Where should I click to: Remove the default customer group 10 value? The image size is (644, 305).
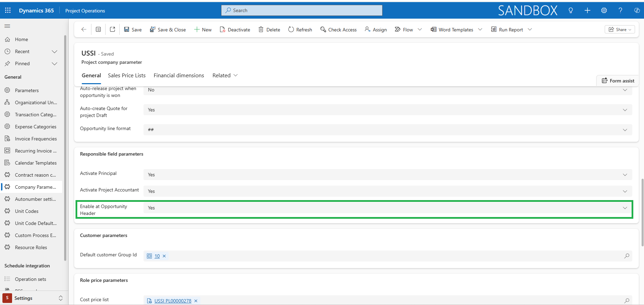164,256
